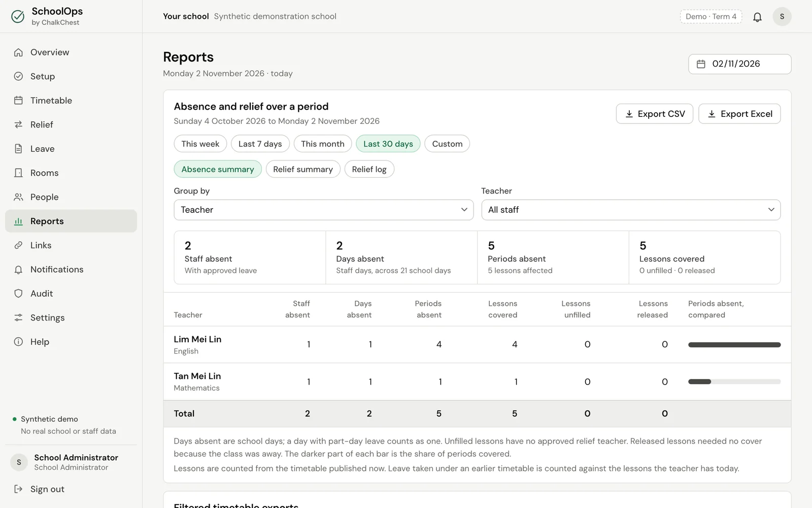This screenshot has width=812, height=508.
Task: Click the SchoolOps checkmark logo icon
Action: (x=18, y=17)
